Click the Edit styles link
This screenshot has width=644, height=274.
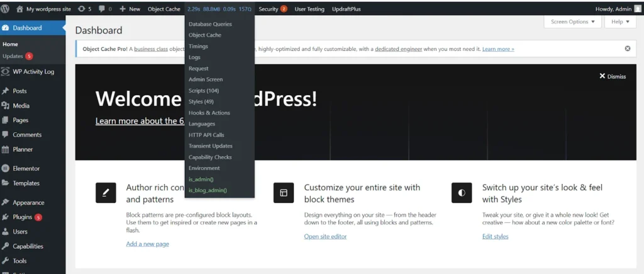point(496,237)
